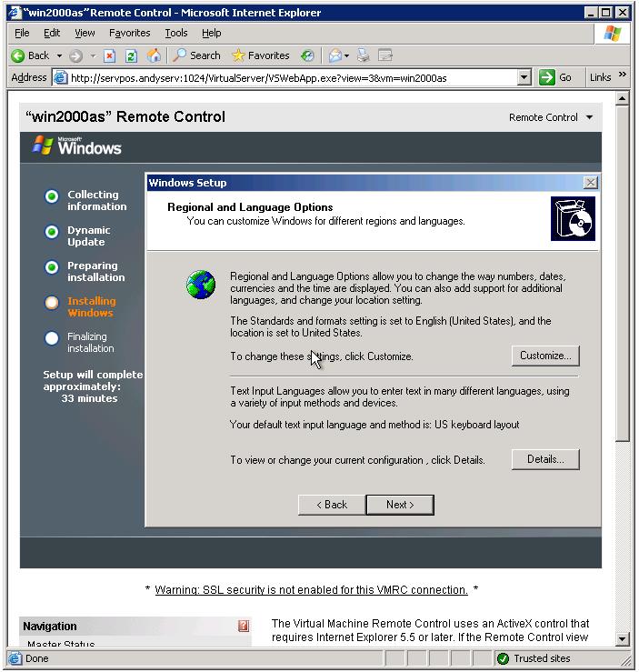The image size is (639, 672).
Task: Click the green Go arrow button
Action: point(547,77)
